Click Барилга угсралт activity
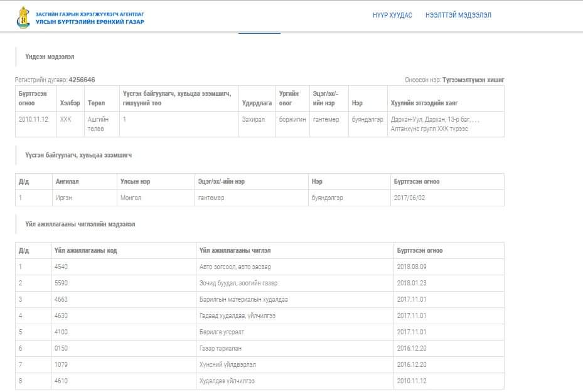 (x=222, y=332)
